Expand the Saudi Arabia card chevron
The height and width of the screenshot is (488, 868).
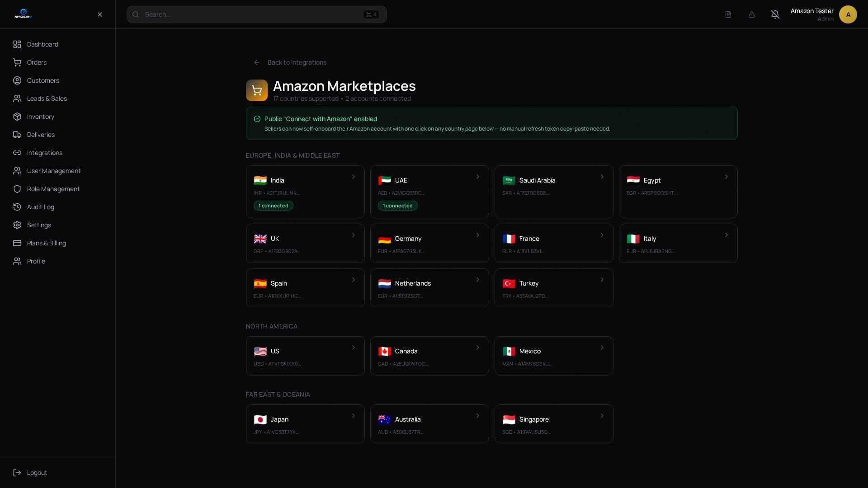click(602, 177)
